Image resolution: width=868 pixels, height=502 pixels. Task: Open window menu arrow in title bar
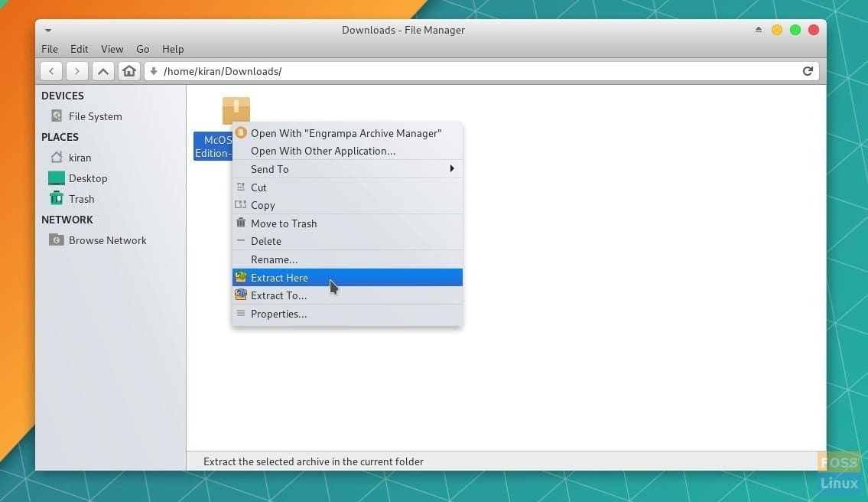(x=48, y=30)
